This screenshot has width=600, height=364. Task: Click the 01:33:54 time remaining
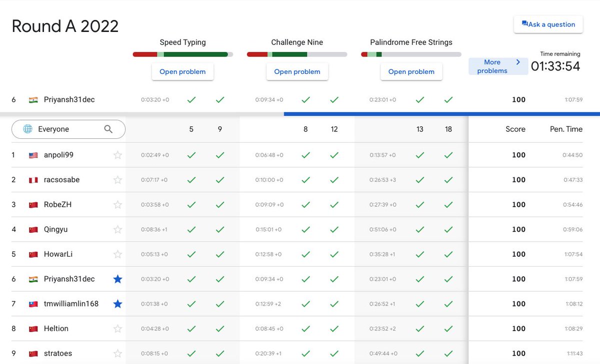click(x=555, y=66)
